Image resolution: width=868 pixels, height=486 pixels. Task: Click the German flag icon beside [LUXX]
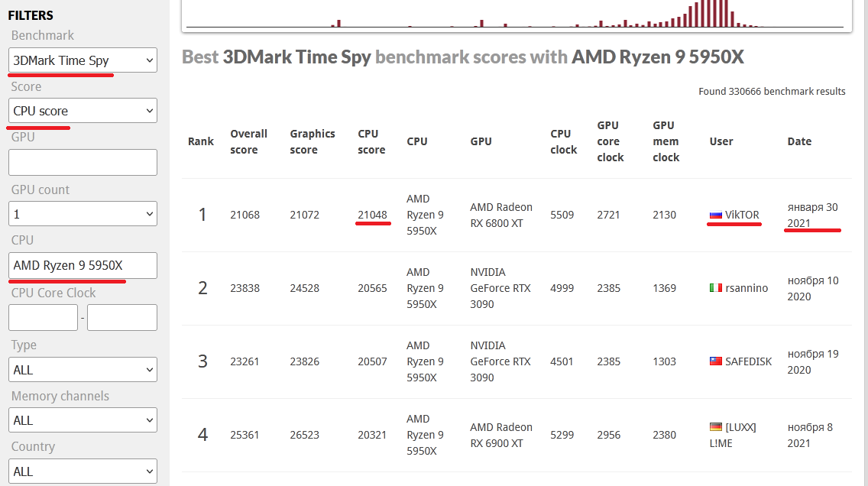(x=716, y=427)
